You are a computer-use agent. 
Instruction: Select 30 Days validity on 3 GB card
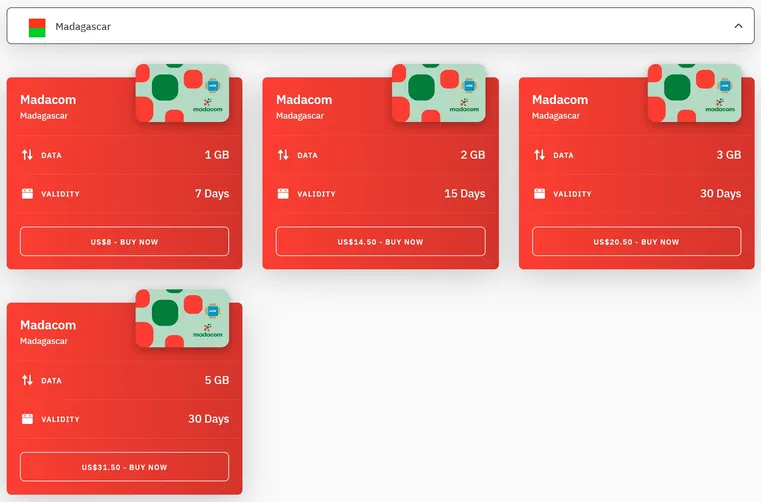coord(720,194)
